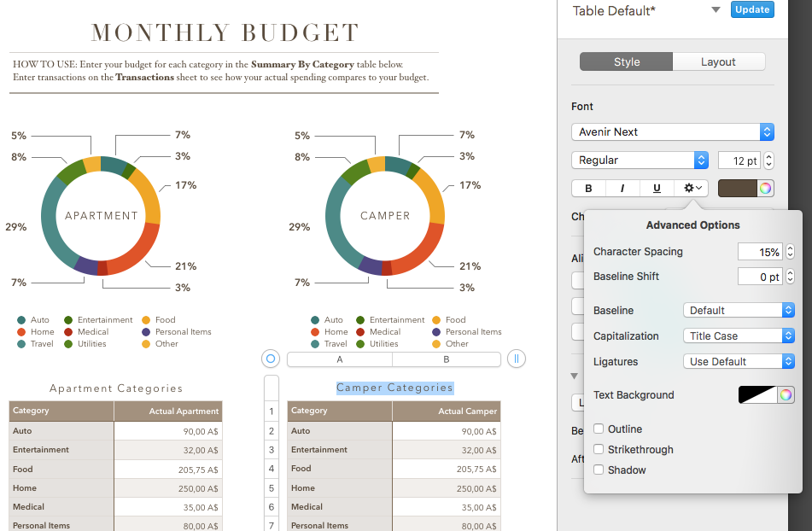The image size is (812, 531).
Task: Click the column resize handle beside column B
Action: pos(517,359)
